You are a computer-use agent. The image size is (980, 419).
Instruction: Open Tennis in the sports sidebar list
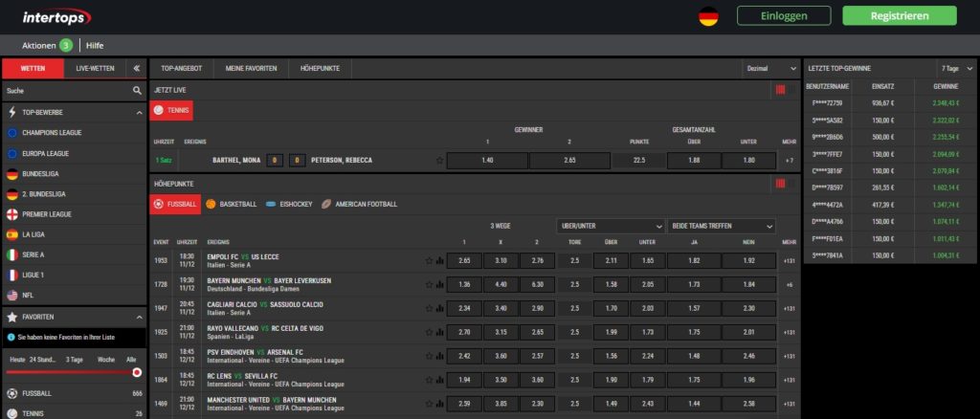coord(75,412)
